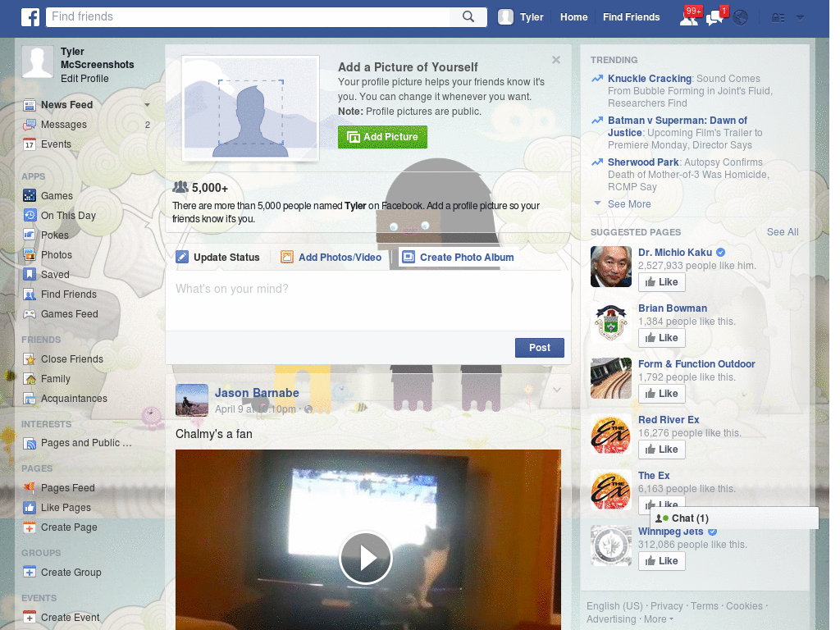The image size is (840, 630).
Task: Click the What's on your mind box
Action: tap(368, 302)
